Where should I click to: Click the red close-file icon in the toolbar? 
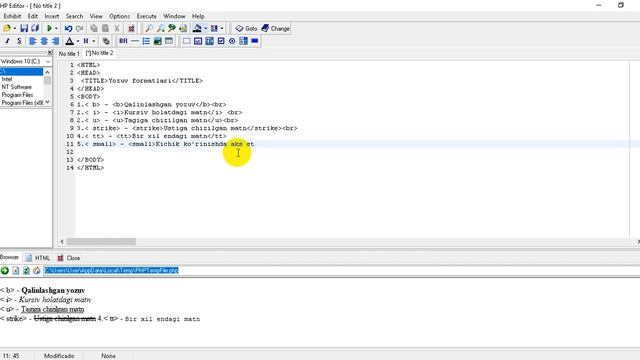[131, 28]
